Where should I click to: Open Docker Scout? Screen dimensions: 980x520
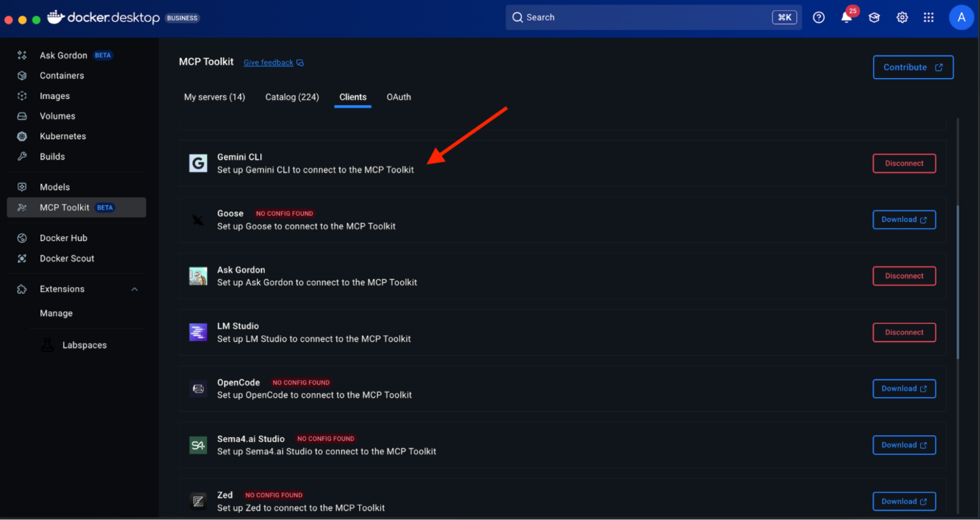[66, 258]
